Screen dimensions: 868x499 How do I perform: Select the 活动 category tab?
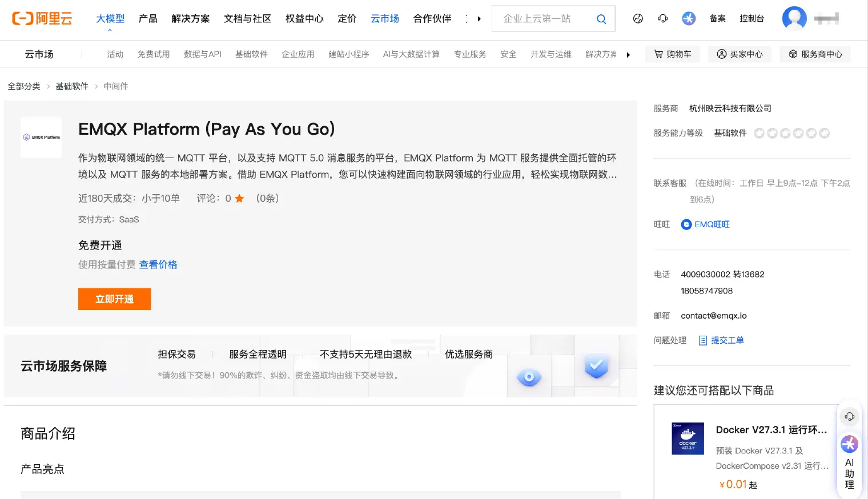pos(115,54)
